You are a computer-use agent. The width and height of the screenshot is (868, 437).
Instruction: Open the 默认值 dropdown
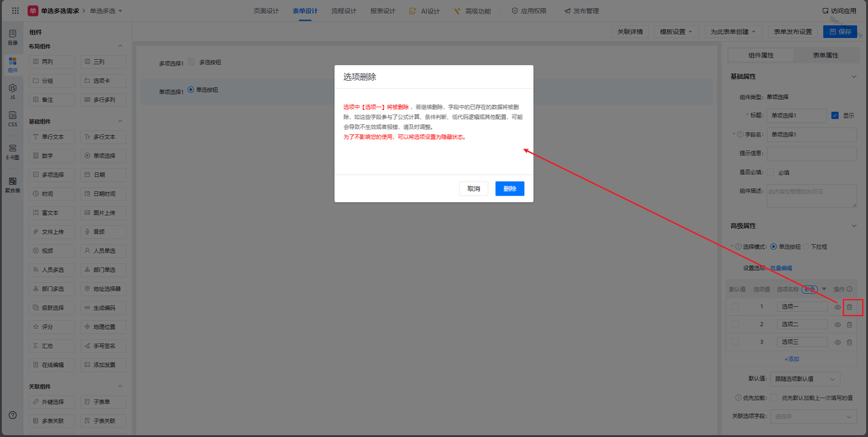pyautogui.click(x=806, y=379)
